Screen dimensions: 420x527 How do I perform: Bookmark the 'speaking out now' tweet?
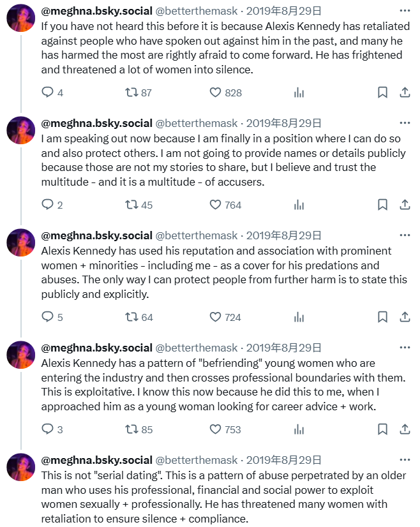tap(382, 205)
